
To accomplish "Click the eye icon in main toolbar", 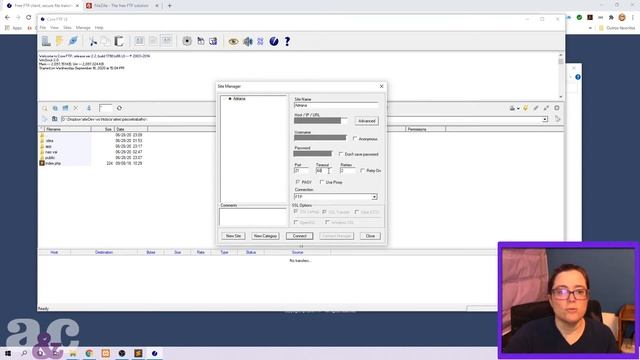I will click(233, 42).
